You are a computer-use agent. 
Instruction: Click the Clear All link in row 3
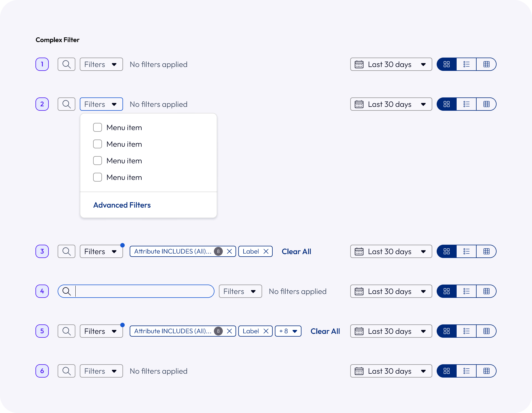coord(296,251)
